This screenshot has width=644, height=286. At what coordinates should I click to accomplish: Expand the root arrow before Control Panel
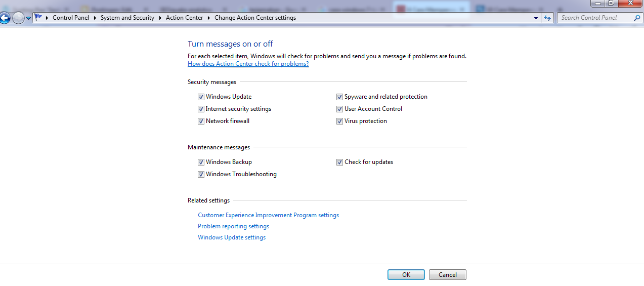pyautogui.click(x=47, y=18)
